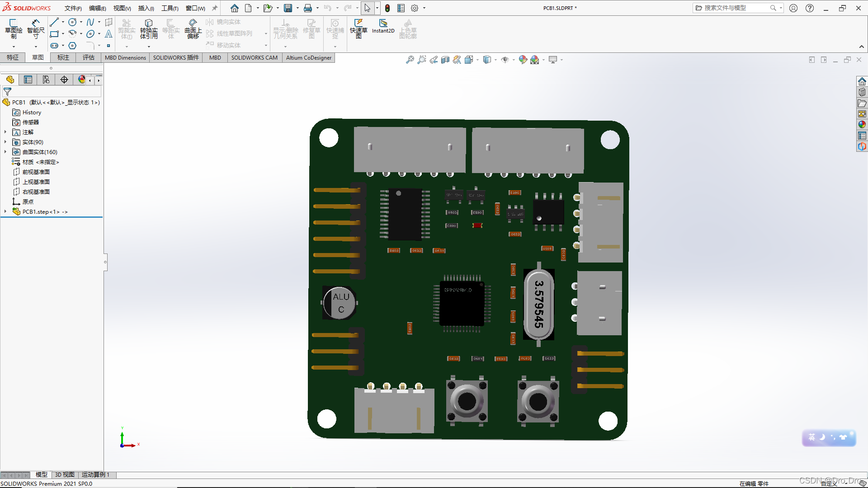Screen dimensions: 868x488
Task: Click Convert Entities (转换实体引用)
Action: (x=149, y=29)
